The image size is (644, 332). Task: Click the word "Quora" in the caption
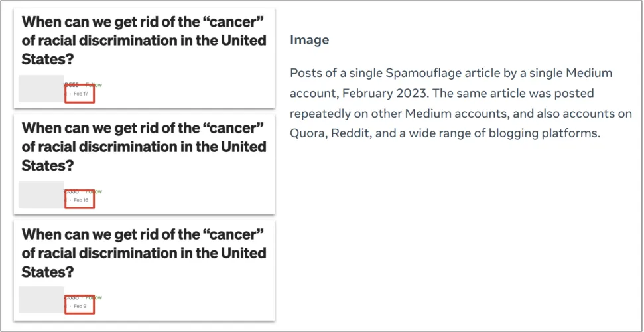(x=306, y=133)
